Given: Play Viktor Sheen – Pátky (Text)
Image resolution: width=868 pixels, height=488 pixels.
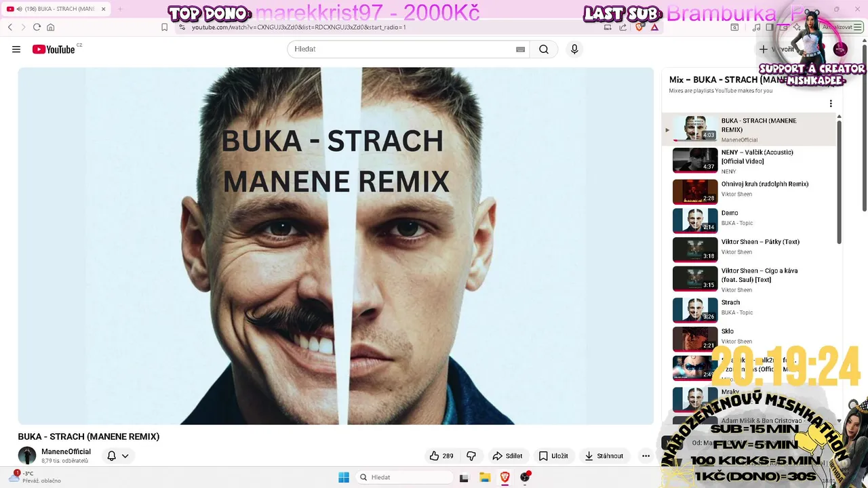Looking at the screenshot, I should tap(749, 249).
